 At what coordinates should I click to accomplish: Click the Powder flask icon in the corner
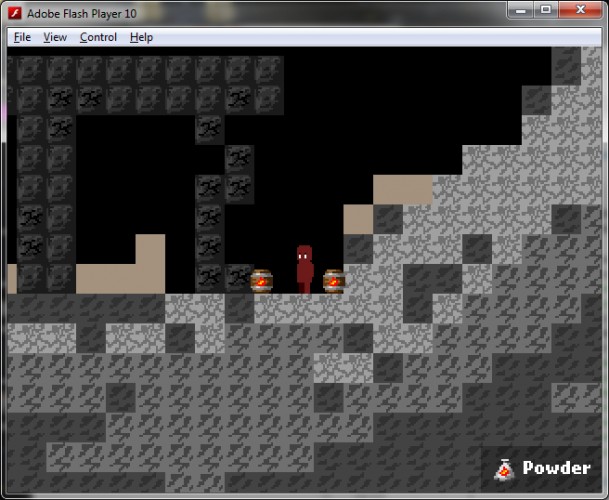coord(504,469)
